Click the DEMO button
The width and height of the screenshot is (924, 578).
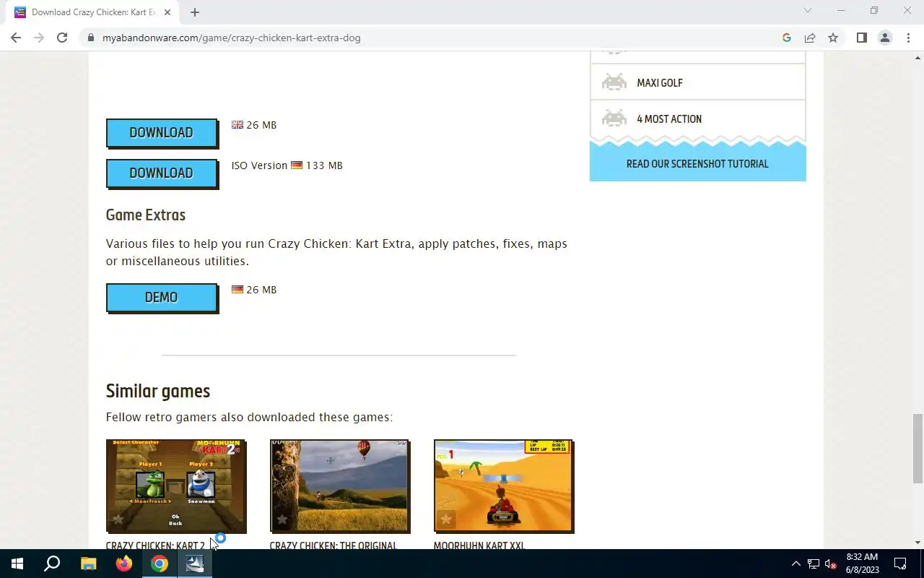coord(162,298)
